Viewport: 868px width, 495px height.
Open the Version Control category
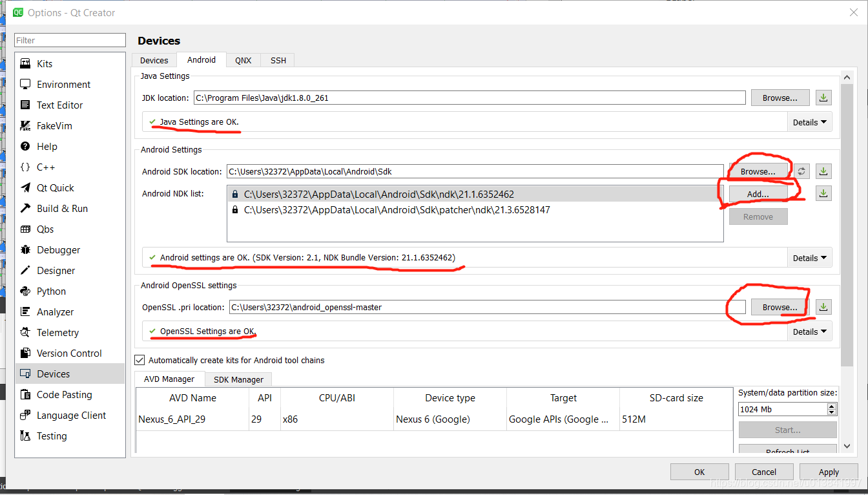click(x=70, y=353)
